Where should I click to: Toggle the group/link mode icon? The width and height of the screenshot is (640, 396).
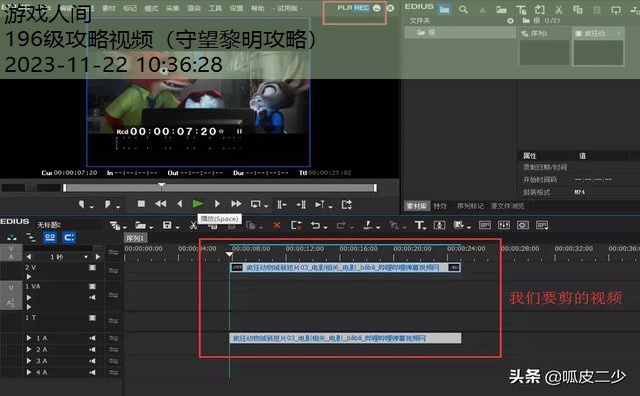pos(31,238)
